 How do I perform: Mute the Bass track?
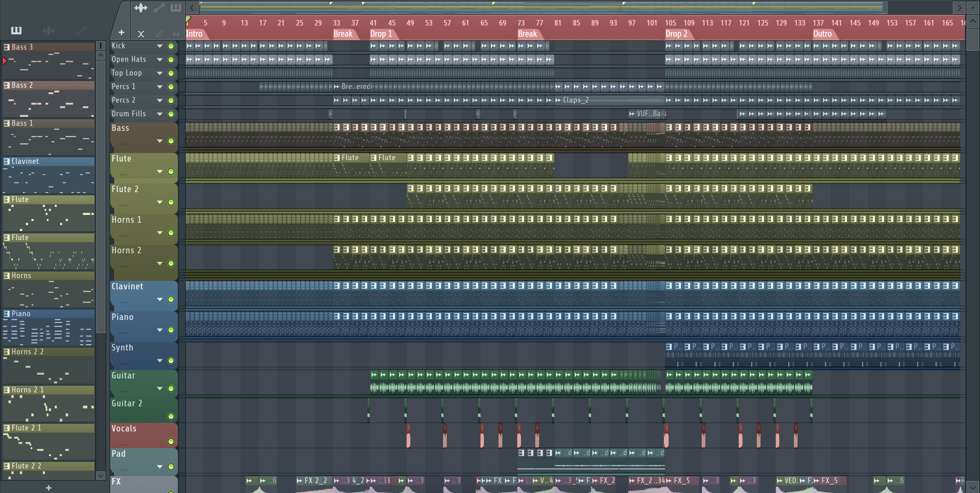(x=171, y=141)
